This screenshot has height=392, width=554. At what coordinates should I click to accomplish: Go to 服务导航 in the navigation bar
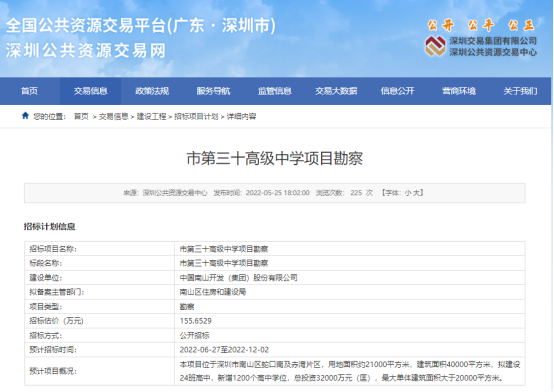coord(213,91)
